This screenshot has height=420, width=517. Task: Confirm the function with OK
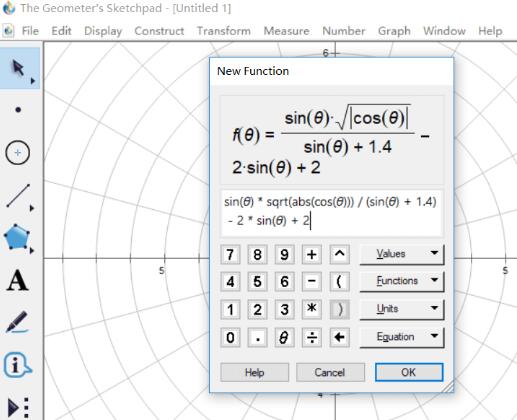pyautogui.click(x=409, y=372)
